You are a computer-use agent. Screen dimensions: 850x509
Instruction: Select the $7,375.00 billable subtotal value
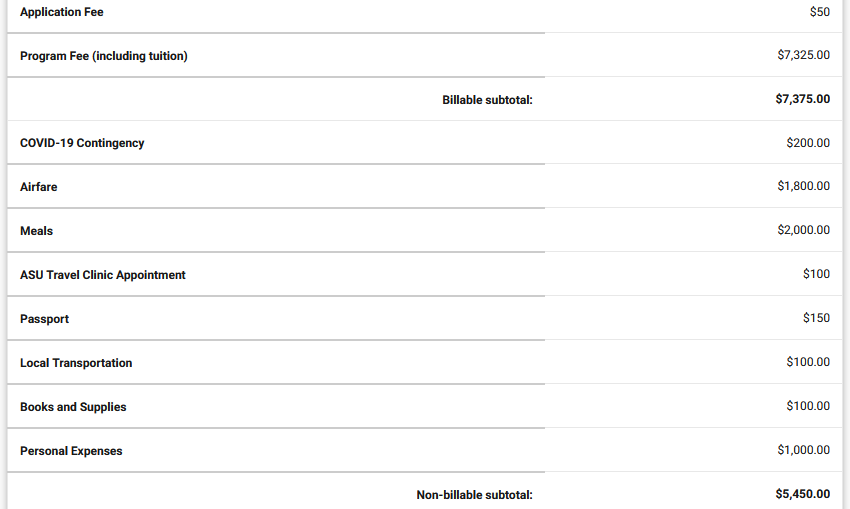pyautogui.click(x=802, y=99)
